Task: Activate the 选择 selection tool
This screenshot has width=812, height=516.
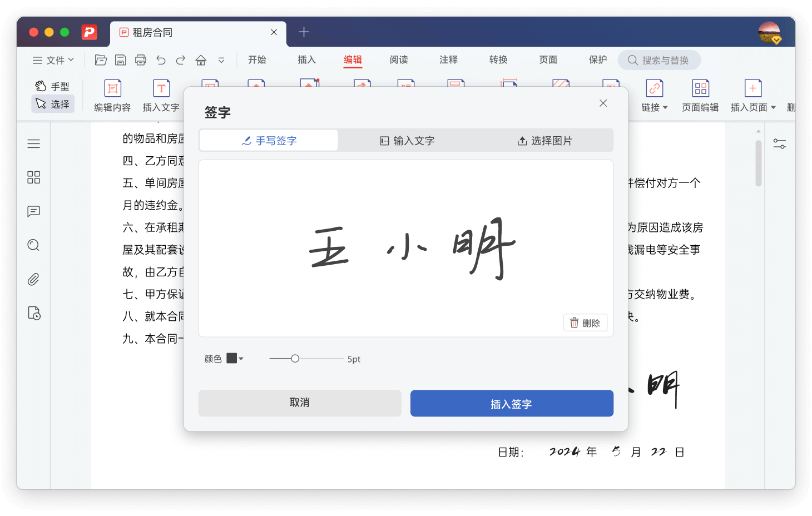Action: pos(53,104)
